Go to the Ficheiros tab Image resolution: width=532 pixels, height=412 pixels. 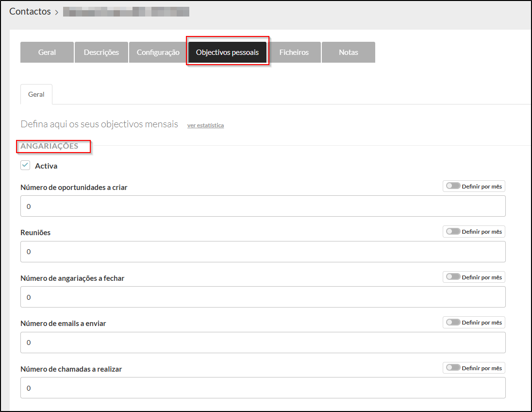[x=294, y=52]
